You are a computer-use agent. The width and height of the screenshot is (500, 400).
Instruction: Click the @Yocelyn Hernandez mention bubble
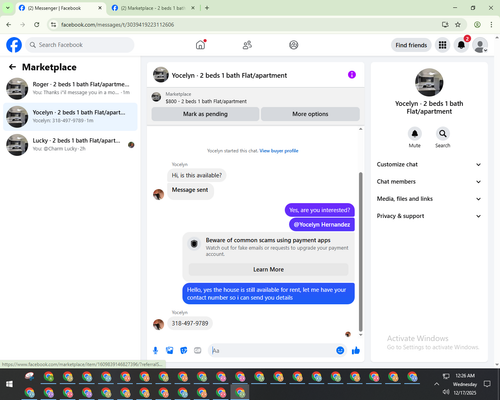[x=322, y=225]
